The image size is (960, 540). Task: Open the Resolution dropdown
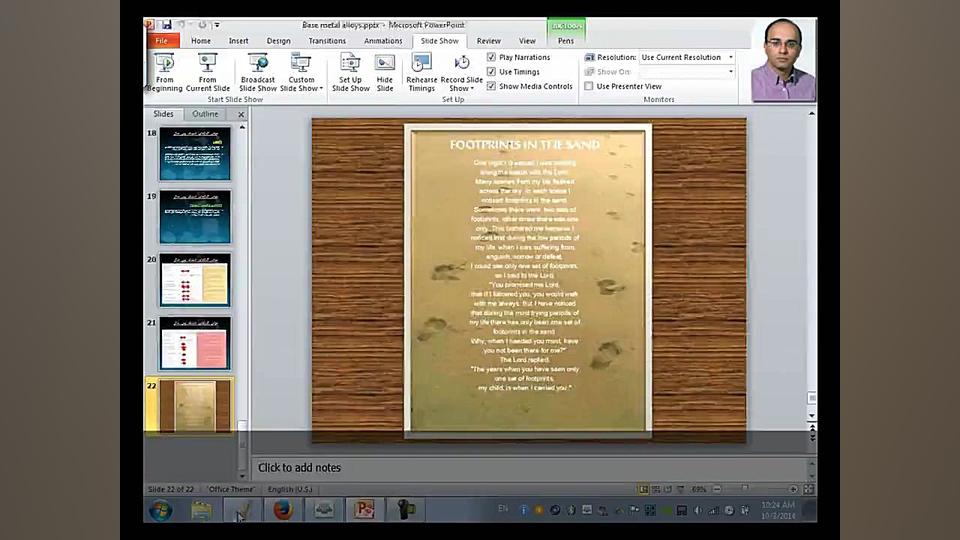(730, 57)
